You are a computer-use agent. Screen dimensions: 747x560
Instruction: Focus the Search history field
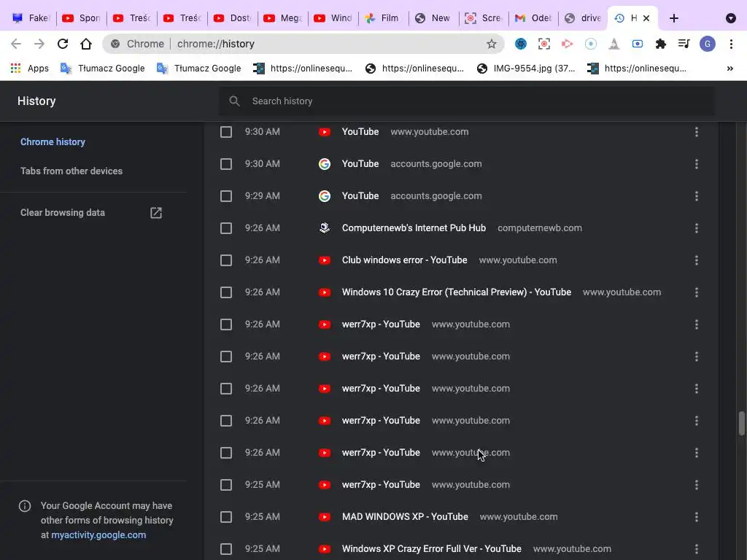coord(467,101)
